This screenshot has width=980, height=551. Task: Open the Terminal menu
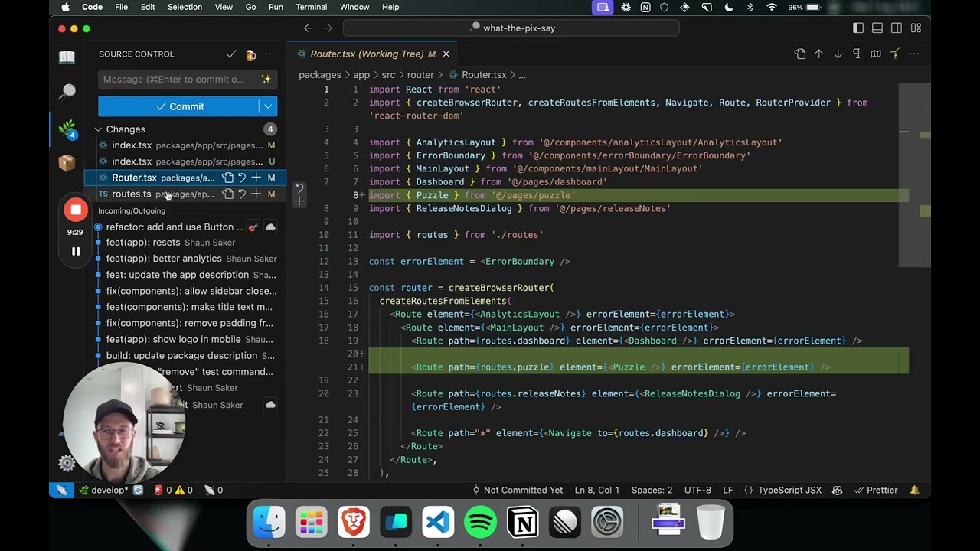pyautogui.click(x=311, y=7)
